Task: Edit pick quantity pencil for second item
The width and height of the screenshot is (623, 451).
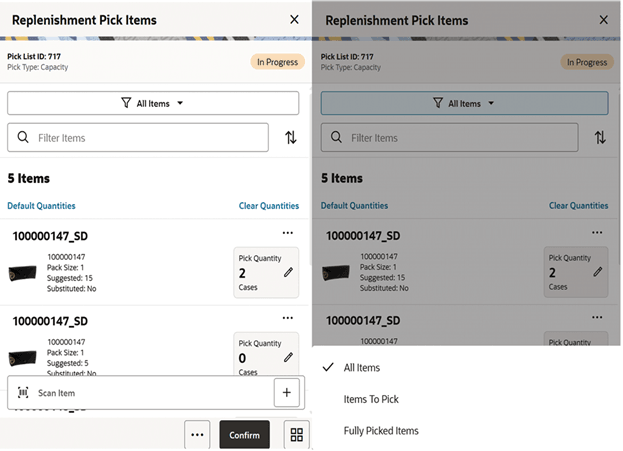Action: click(288, 357)
